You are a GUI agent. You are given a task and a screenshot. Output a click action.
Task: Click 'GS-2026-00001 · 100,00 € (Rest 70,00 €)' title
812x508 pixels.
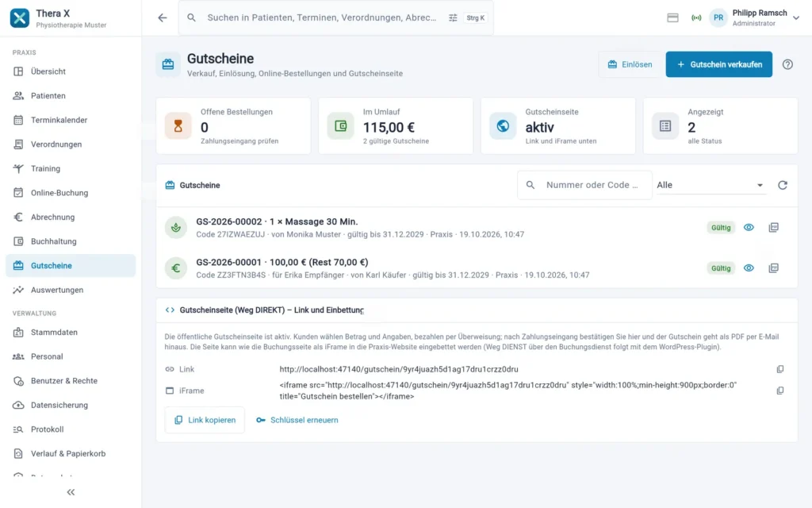coord(282,262)
